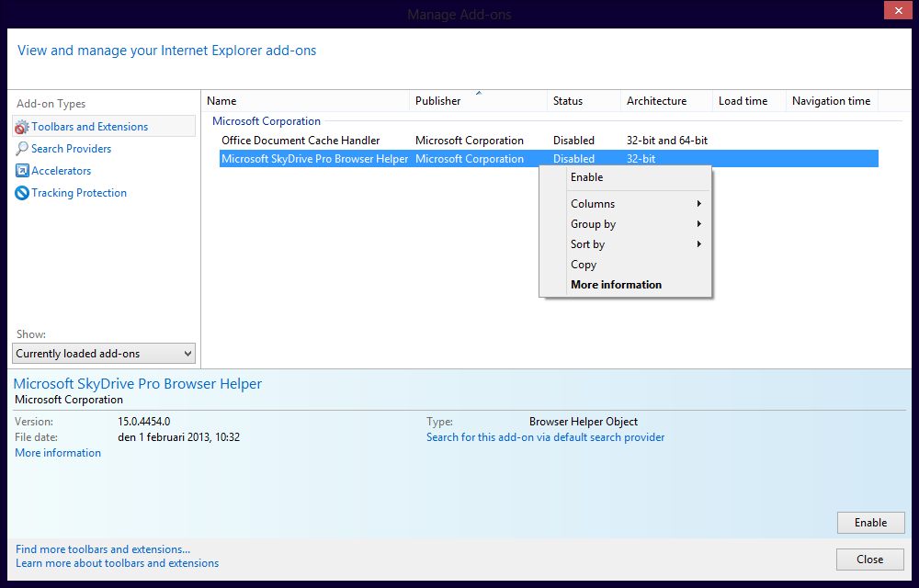The image size is (919, 588).
Task: Close the Manage Add-ons window
Action: pos(898,10)
